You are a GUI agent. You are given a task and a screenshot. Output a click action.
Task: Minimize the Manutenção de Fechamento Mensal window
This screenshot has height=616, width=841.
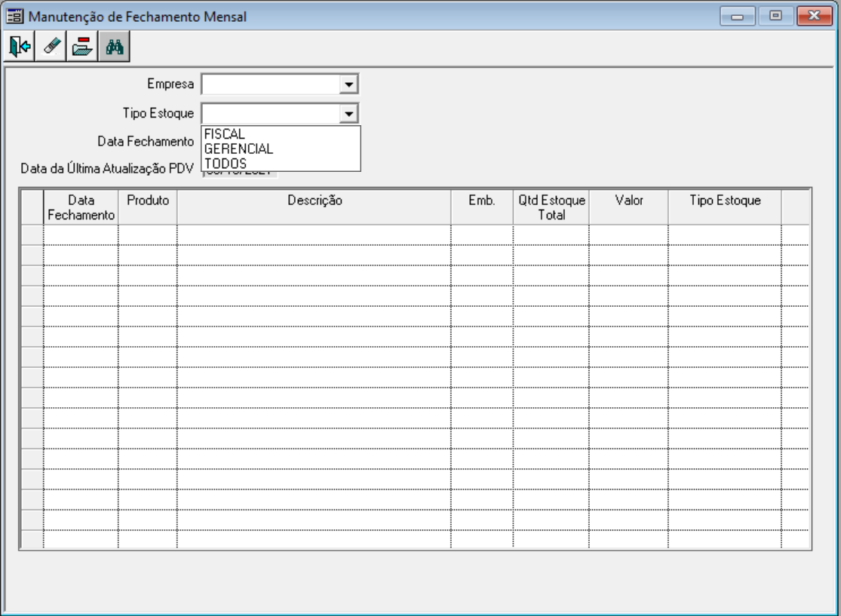(738, 16)
